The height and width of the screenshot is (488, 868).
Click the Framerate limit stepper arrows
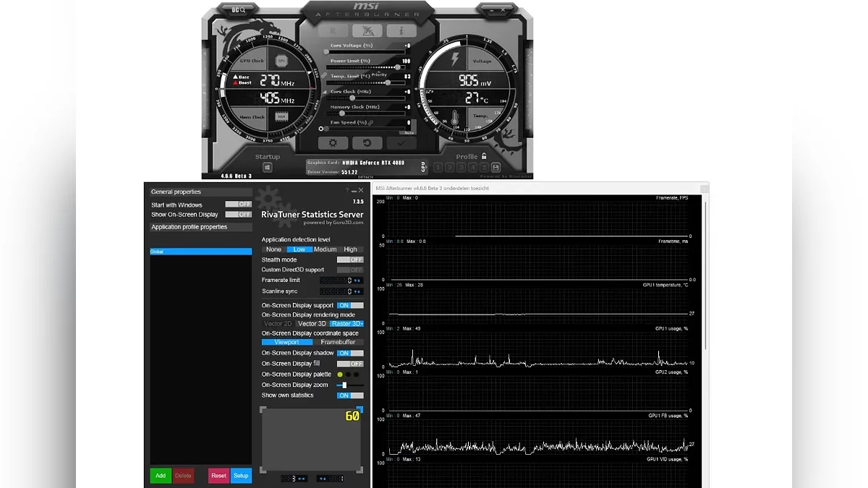tap(358, 281)
